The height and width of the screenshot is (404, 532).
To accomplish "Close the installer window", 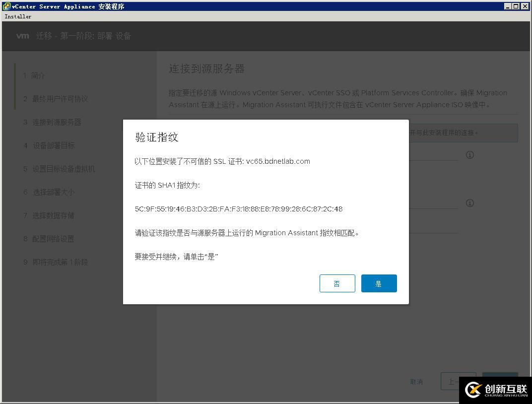I will [524, 6].
